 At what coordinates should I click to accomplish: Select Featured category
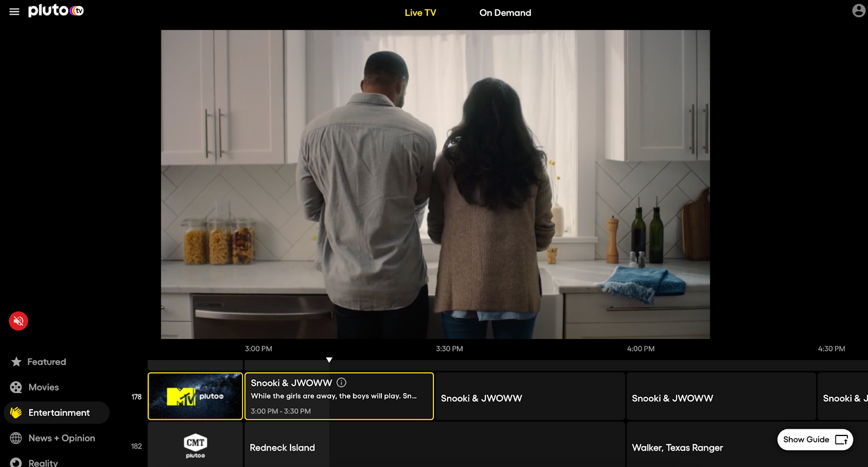click(47, 362)
